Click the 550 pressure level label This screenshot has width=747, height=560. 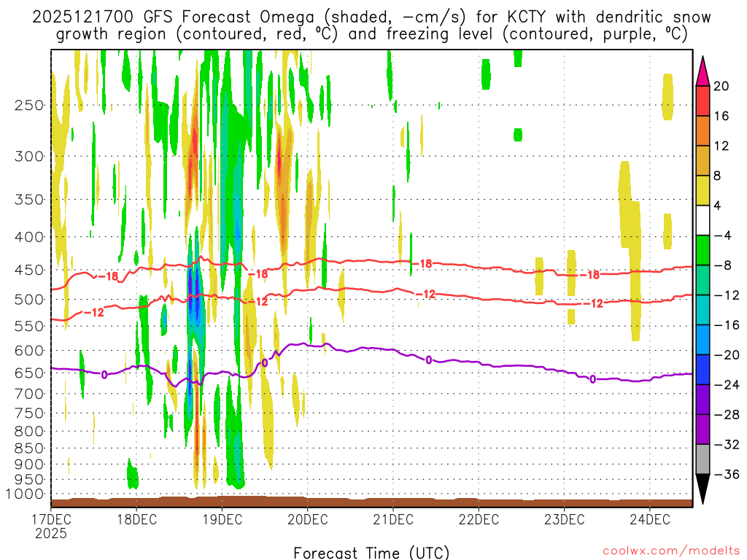[x=29, y=326]
